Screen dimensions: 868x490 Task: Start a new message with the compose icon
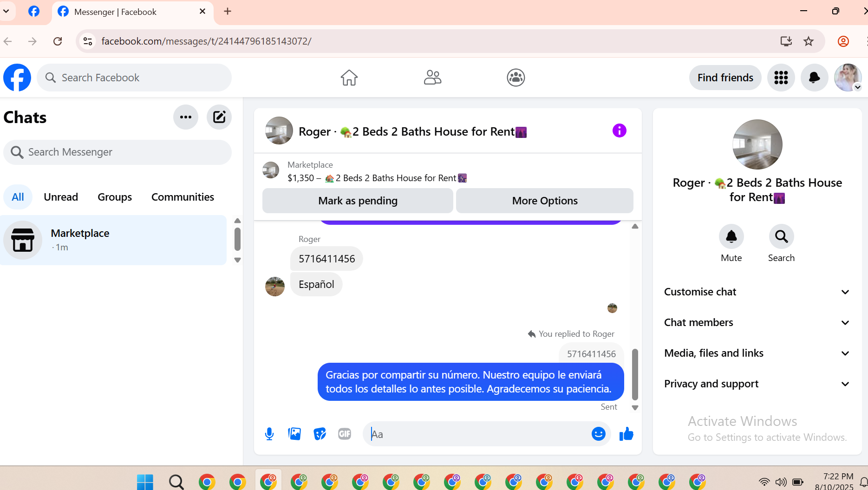[219, 117]
